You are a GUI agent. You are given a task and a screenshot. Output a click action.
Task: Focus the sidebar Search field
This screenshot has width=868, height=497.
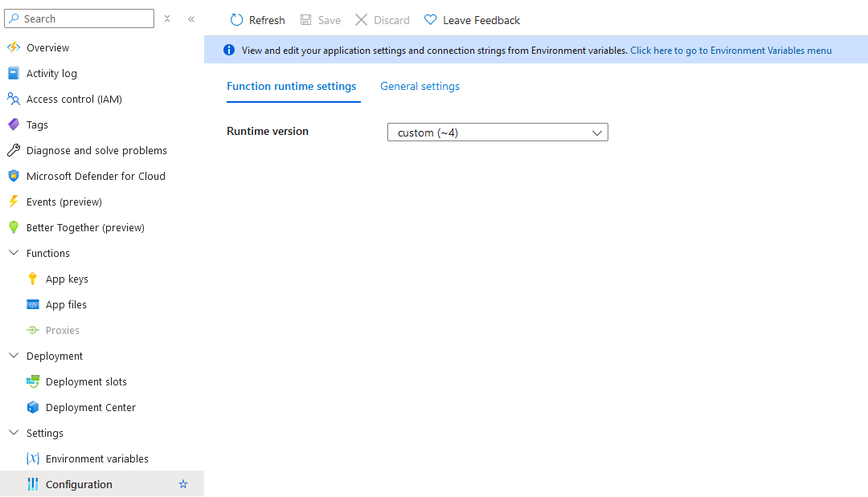(79, 18)
